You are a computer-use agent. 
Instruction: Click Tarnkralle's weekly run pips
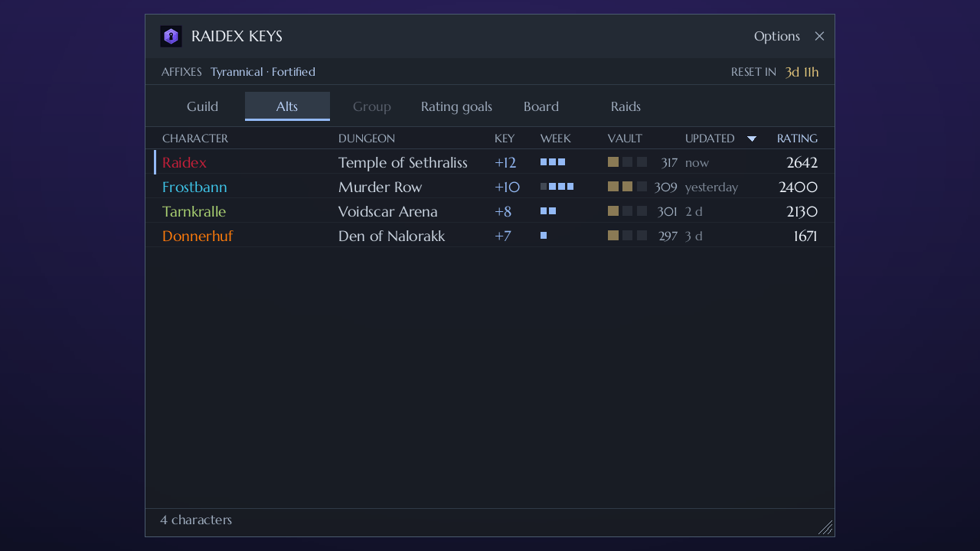click(548, 211)
